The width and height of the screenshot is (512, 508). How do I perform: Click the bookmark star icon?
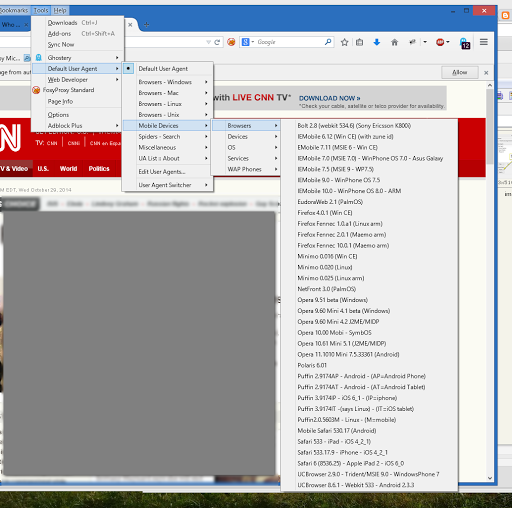click(345, 42)
